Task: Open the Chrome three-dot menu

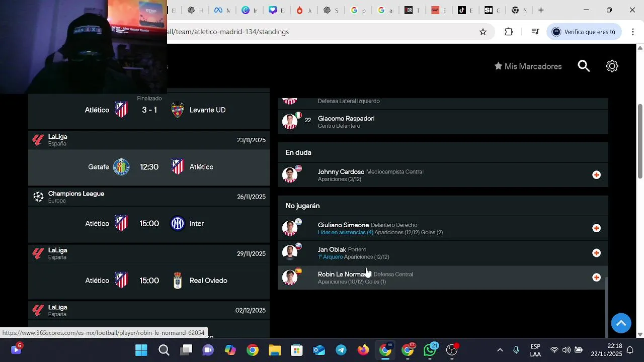Action: click(x=633, y=32)
